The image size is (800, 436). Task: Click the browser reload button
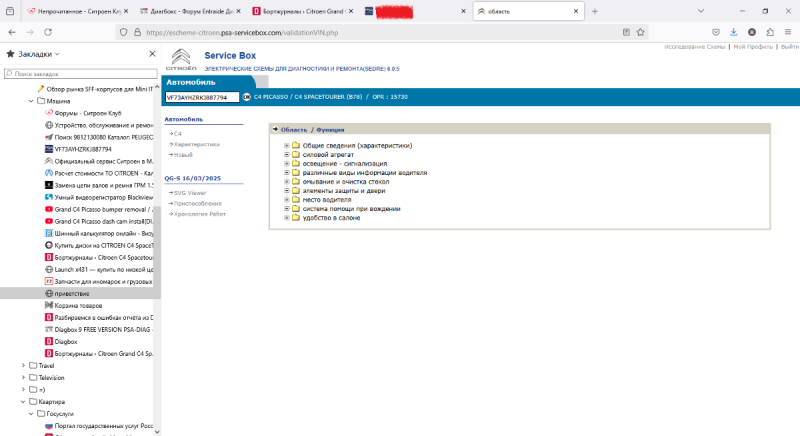[52, 32]
